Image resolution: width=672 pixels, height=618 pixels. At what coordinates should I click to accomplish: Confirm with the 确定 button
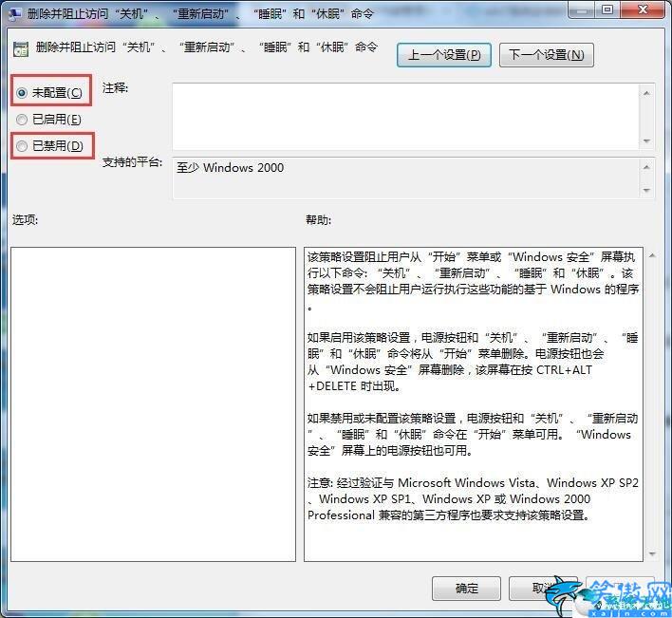[466, 589]
